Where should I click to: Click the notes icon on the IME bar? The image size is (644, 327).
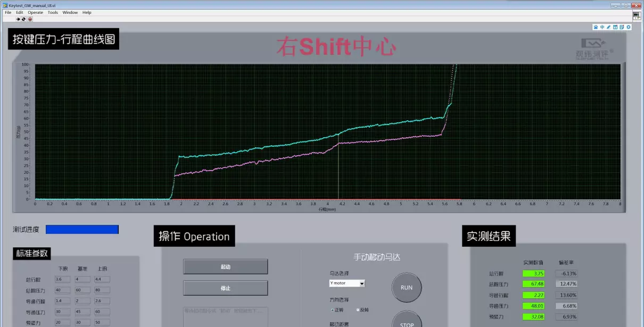tap(622, 27)
